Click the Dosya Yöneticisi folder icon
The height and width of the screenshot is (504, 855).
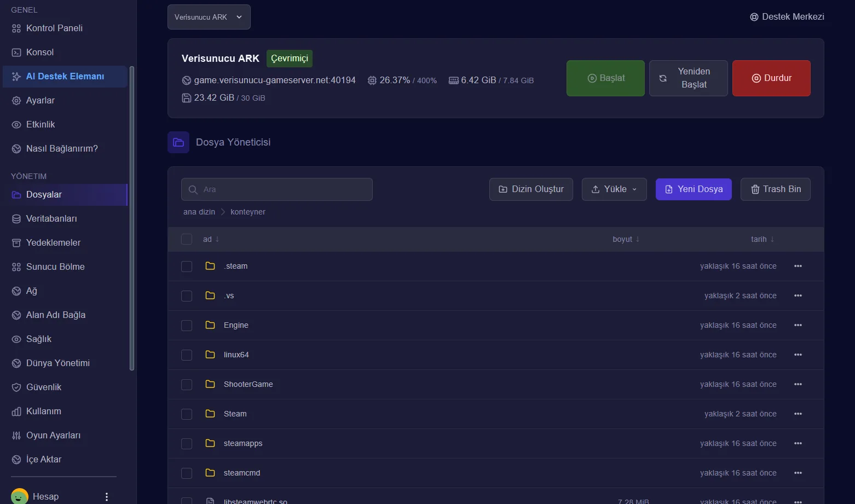click(178, 142)
